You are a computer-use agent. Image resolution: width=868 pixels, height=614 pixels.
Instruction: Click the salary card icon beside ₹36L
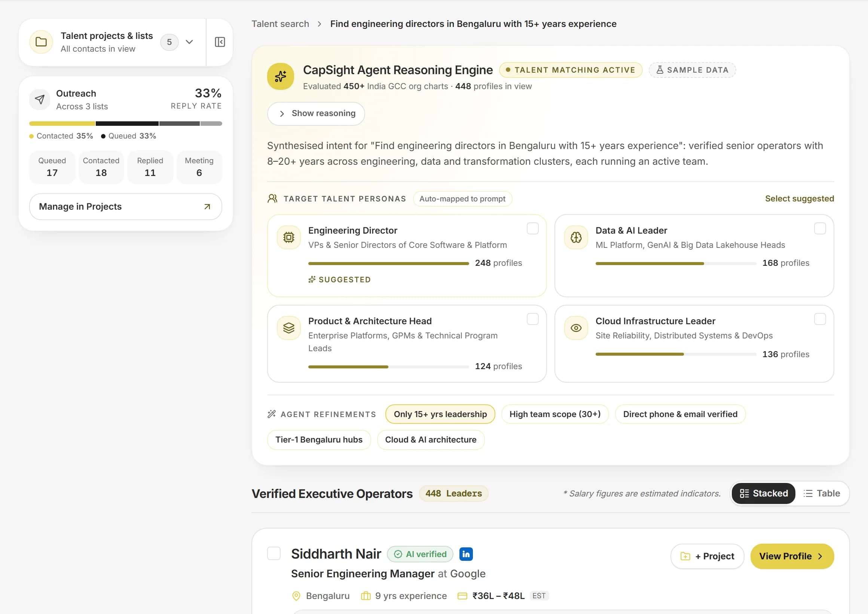[462, 596]
